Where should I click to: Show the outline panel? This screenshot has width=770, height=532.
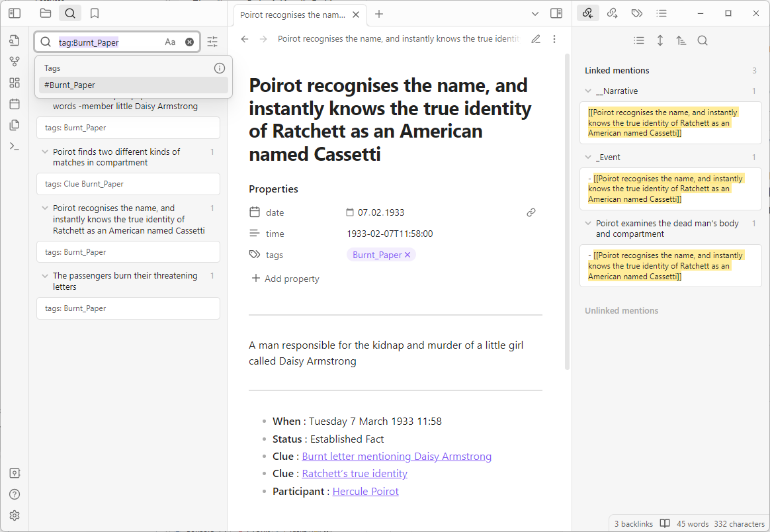(662, 13)
